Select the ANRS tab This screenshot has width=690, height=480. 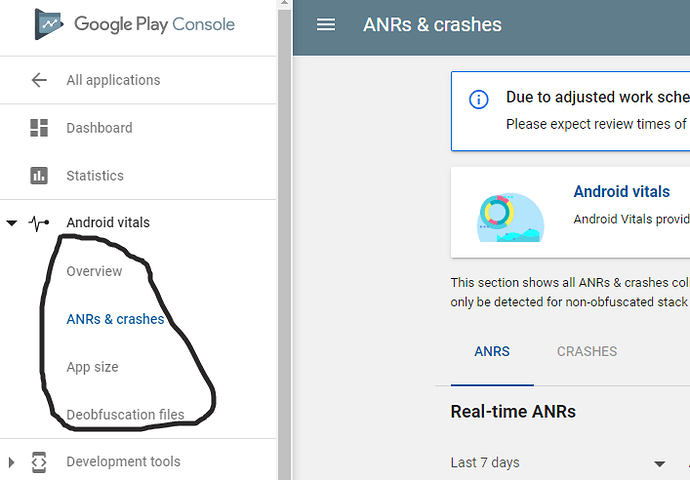point(491,352)
